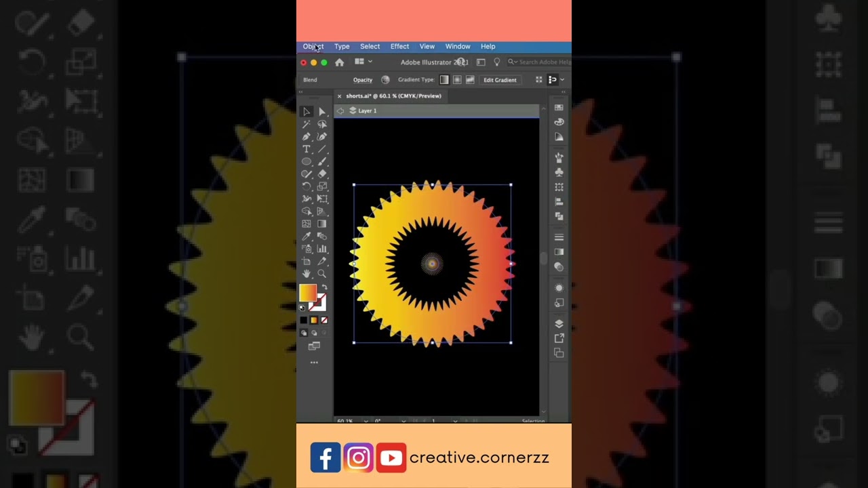Select the Direct Selection tool
This screenshot has height=488, width=868.
click(x=322, y=112)
